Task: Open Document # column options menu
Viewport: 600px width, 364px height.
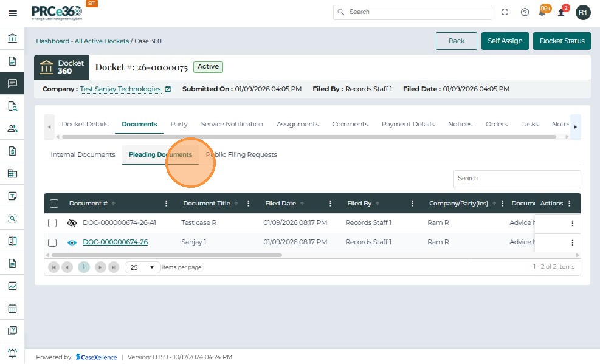Action: (x=167, y=204)
